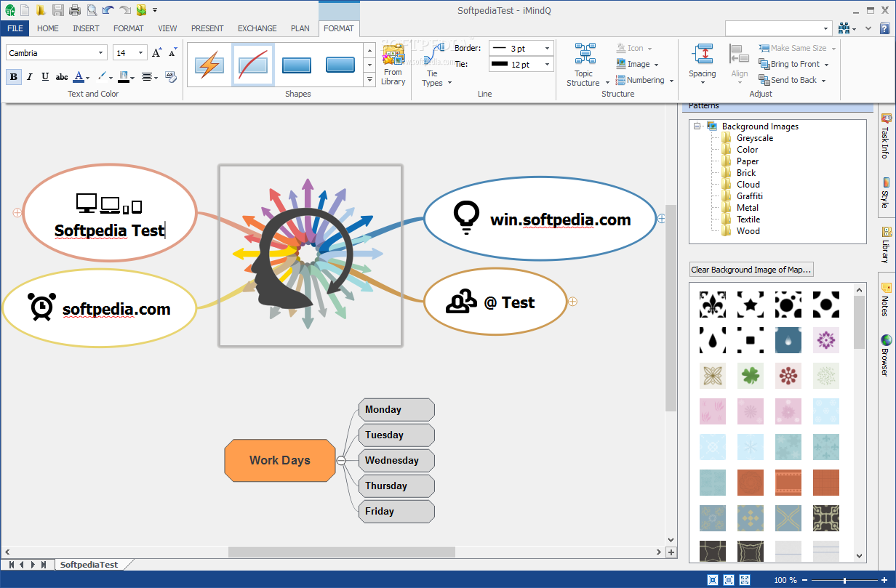896x588 pixels.
Task: Apply the fill color bucket tool
Action: pos(124,76)
